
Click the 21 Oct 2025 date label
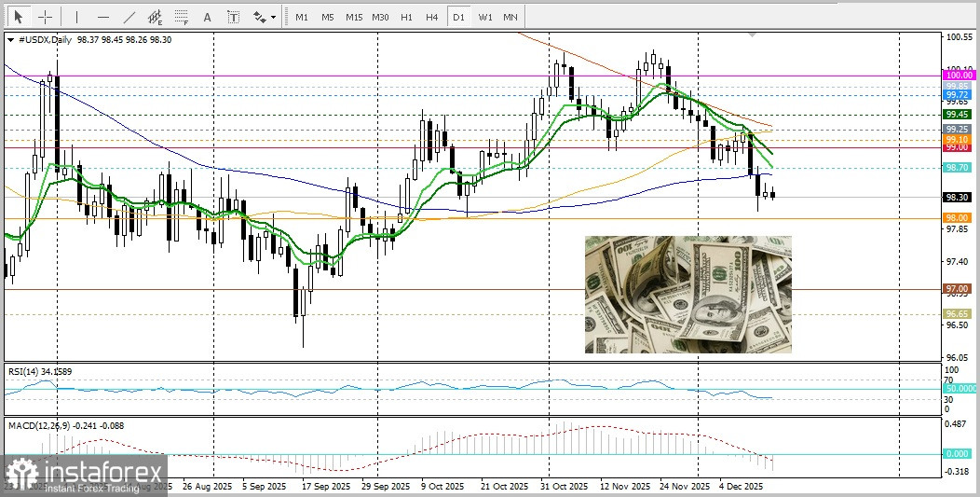pyautogui.click(x=503, y=487)
